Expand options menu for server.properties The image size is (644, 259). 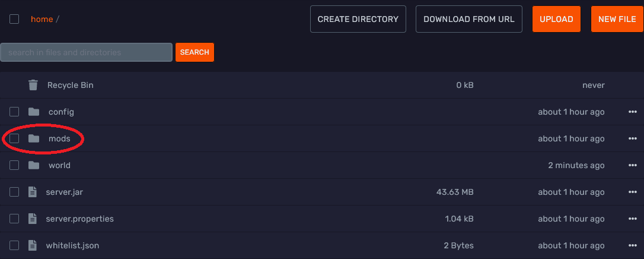pyautogui.click(x=632, y=219)
